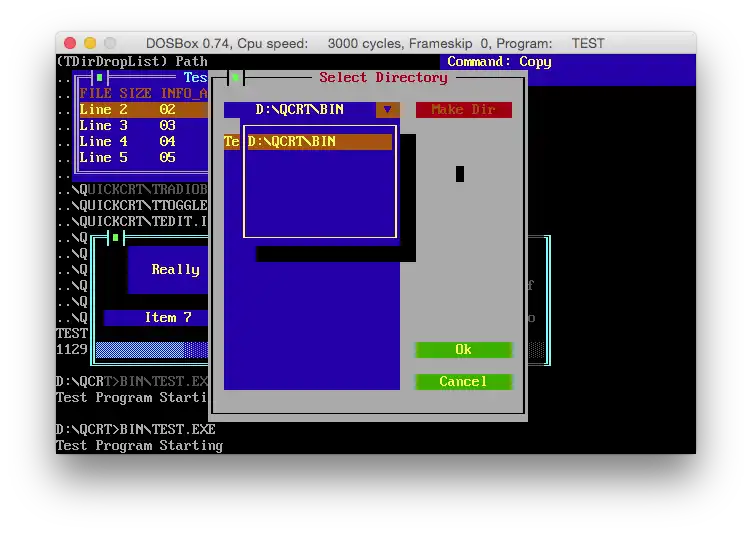Click the green window marker on the Test list window

click(99, 77)
